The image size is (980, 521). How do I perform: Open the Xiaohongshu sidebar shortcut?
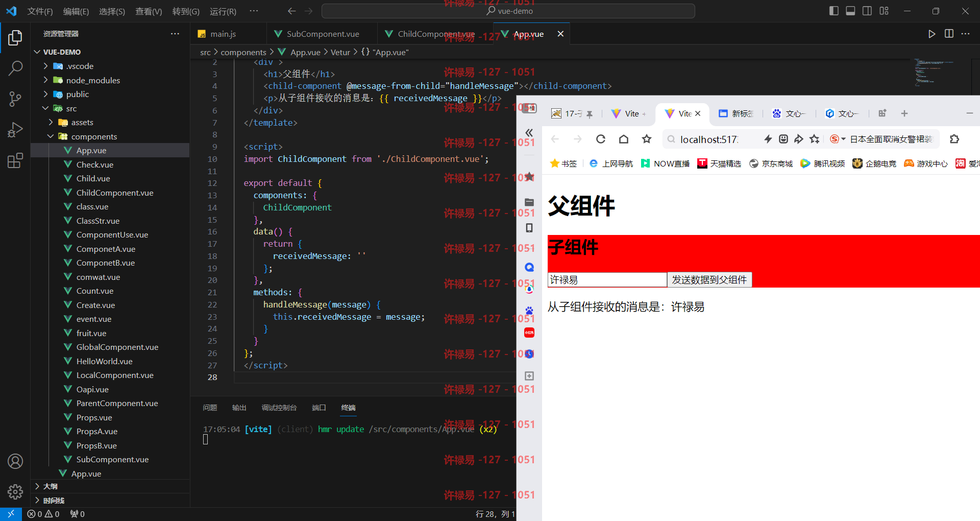point(529,333)
